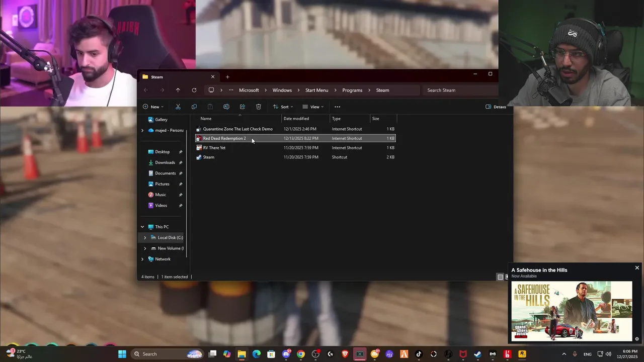Open Documents quick access folder

(166, 173)
